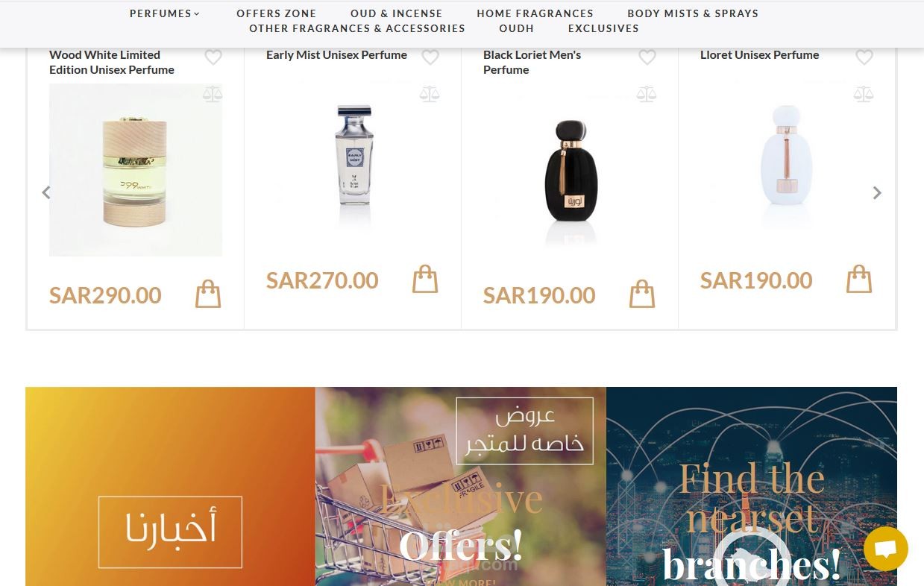
Task: Open Find the nearest branches banner
Action: pos(752,486)
